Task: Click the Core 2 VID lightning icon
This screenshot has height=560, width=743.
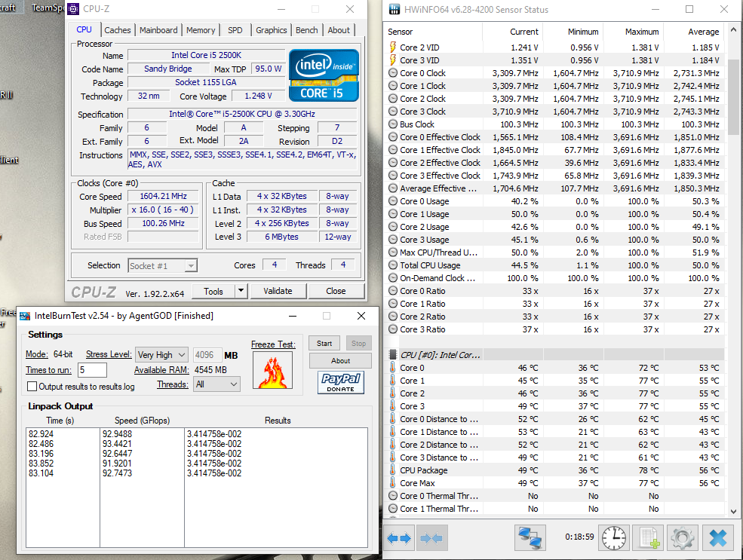Action: (393, 47)
